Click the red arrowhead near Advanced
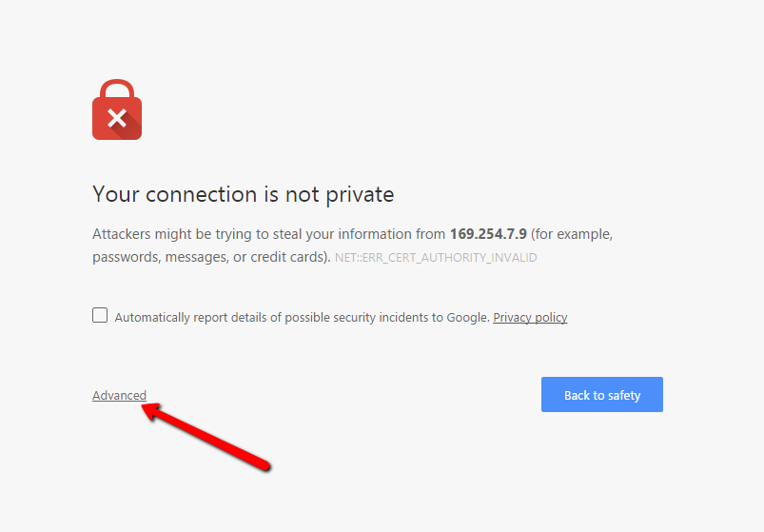This screenshot has width=764, height=532. pyautogui.click(x=152, y=411)
